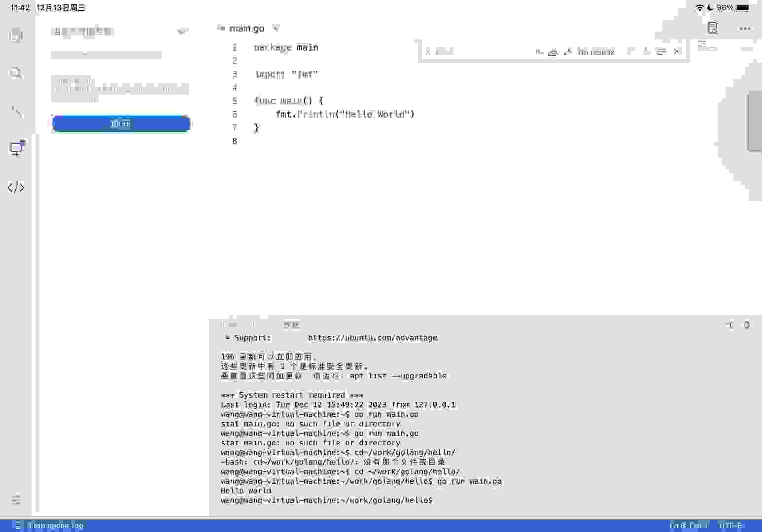Click the last terminal prompt line
Image resolution: width=762 pixels, height=532 pixels.
(327, 500)
